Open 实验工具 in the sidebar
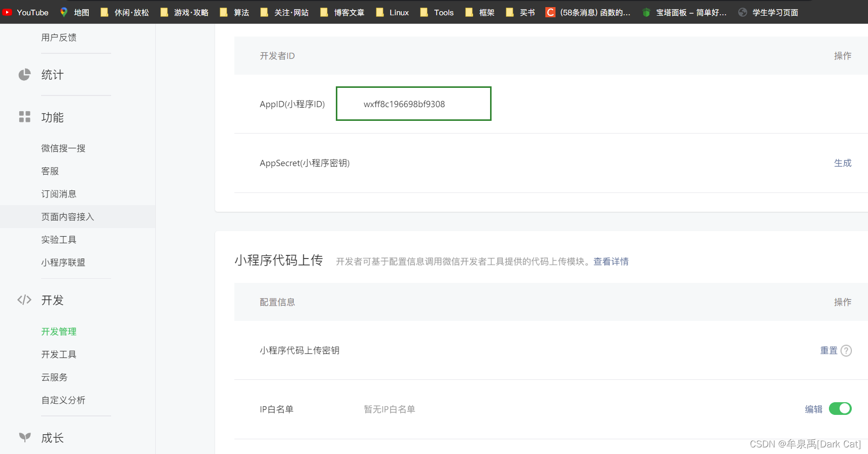868x454 pixels. [59, 240]
